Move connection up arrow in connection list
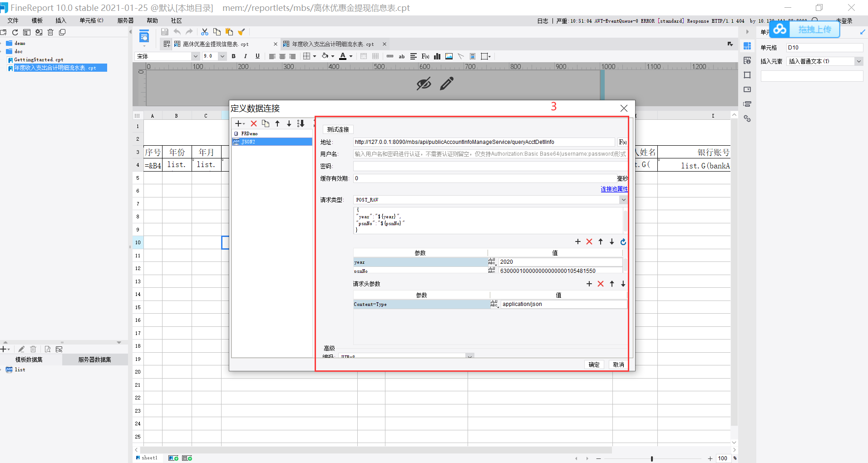 pos(277,123)
